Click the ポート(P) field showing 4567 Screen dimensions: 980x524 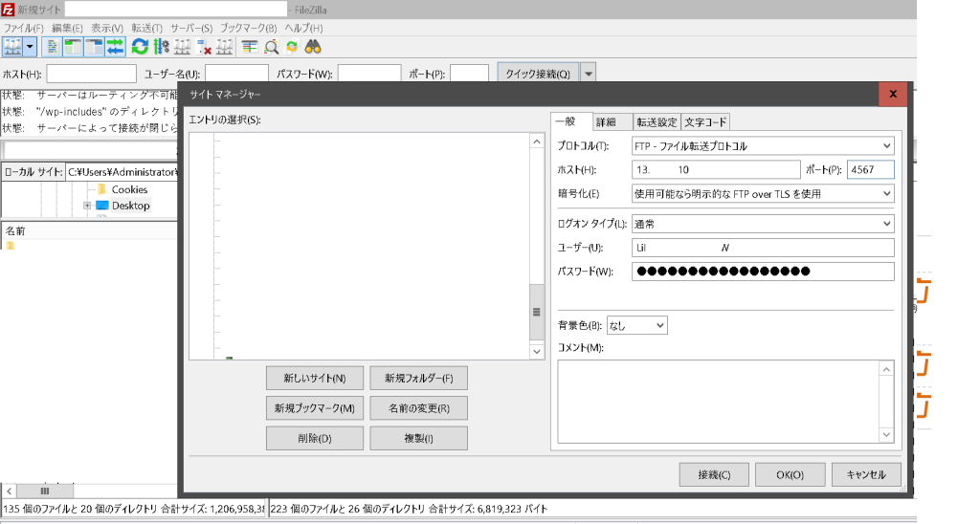tap(871, 170)
